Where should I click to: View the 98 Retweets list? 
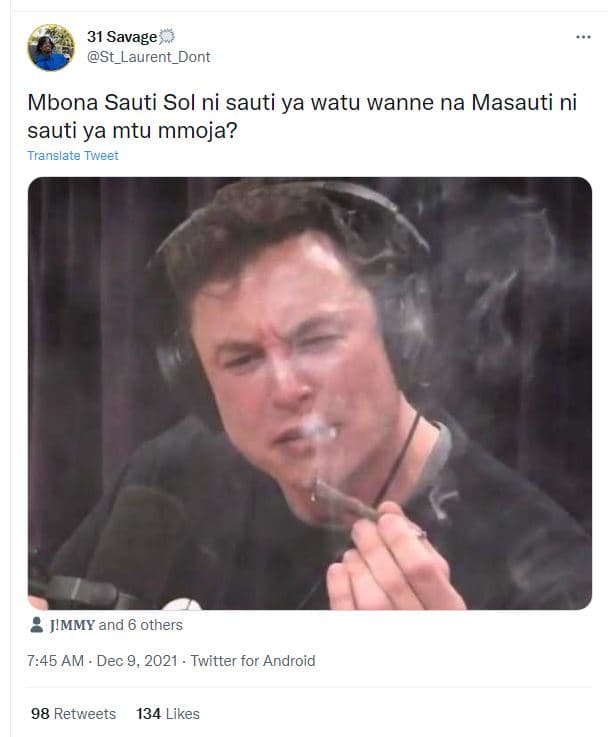pos(73,713)
